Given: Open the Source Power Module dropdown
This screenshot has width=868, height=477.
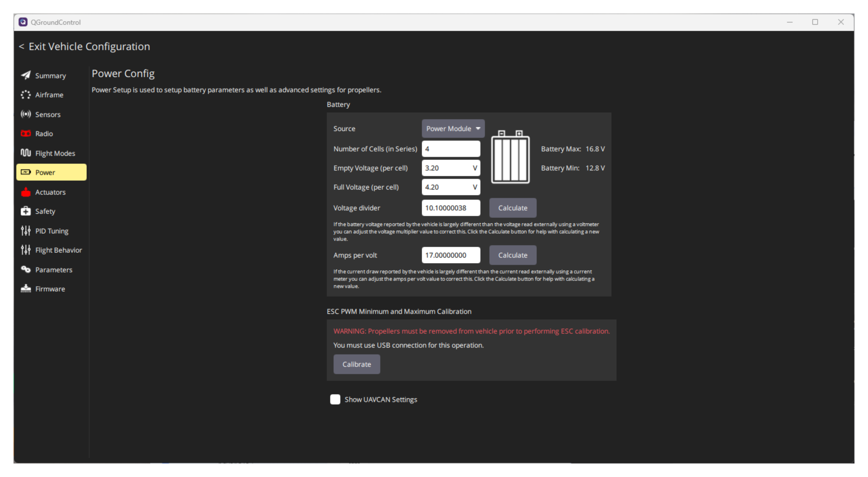Looking at the screenshot, I should pos(453,128).
